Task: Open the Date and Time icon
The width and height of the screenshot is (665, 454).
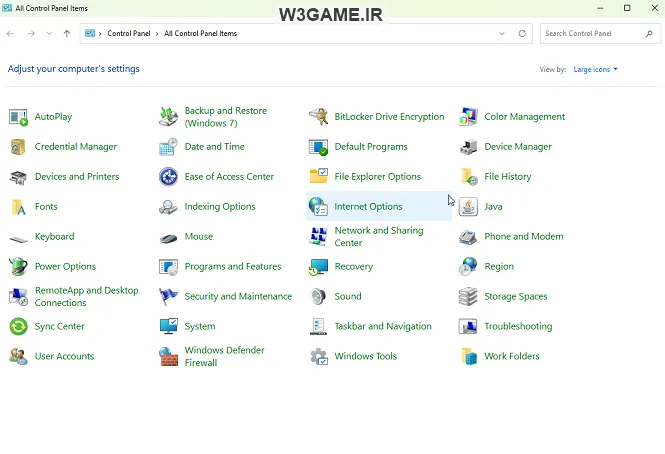Action: [168, 147]
